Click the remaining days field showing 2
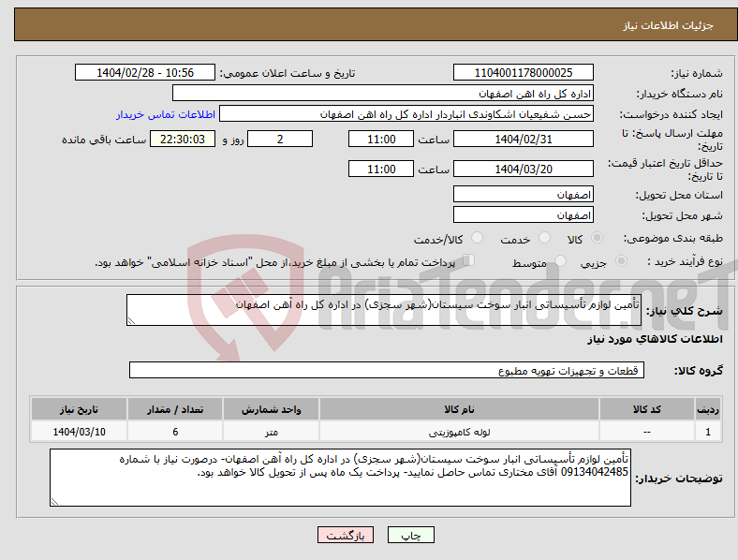This screenshot has width=738, height=560. tap(280, 139)
